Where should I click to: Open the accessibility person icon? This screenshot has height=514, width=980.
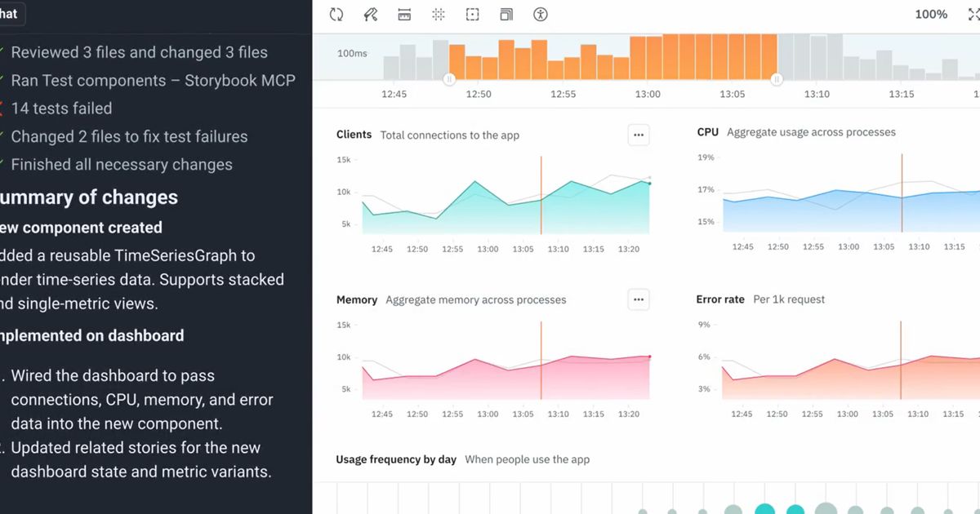pyautogui.click(x=540, y=15)
